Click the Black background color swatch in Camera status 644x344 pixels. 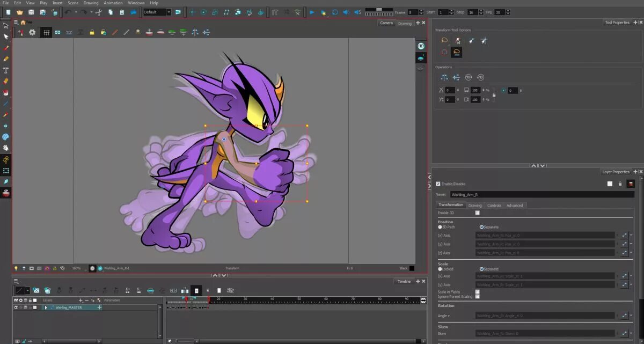pos(412,268)
